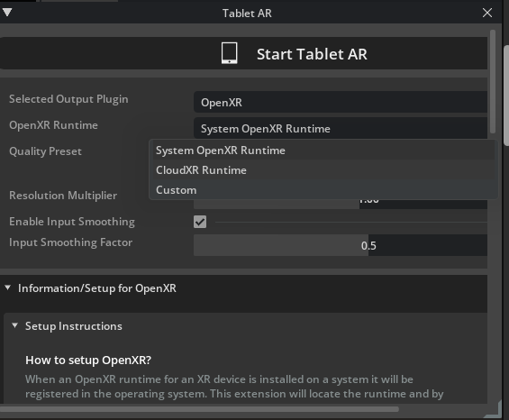Click the Enable Input Smoothing label
This screenshot has height=420, width=509.
(x=72, y=222)
